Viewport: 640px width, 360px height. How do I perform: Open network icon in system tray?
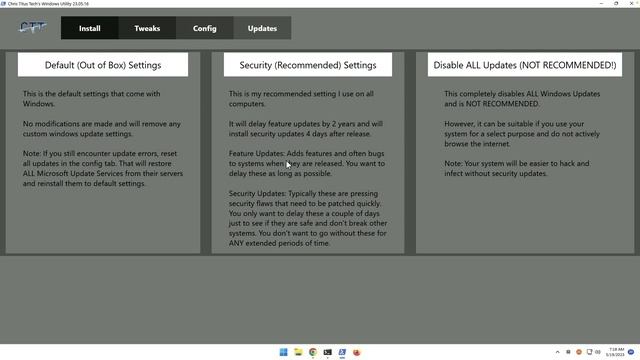(589, 352)
